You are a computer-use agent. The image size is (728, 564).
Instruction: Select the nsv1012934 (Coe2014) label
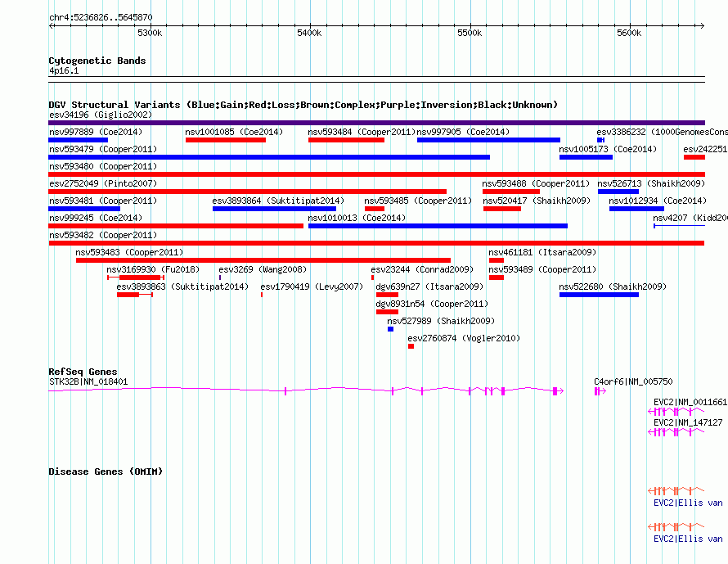pos(658,201)
